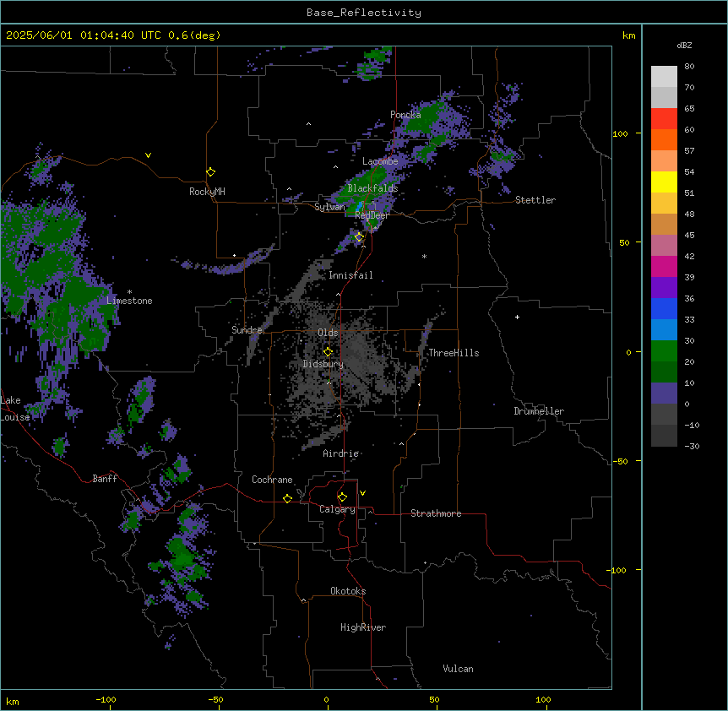The width and height of the screenshot is (728, 711).
Task: Select the bright green 20-30 dBZ swatch
Action: [664, 351]
